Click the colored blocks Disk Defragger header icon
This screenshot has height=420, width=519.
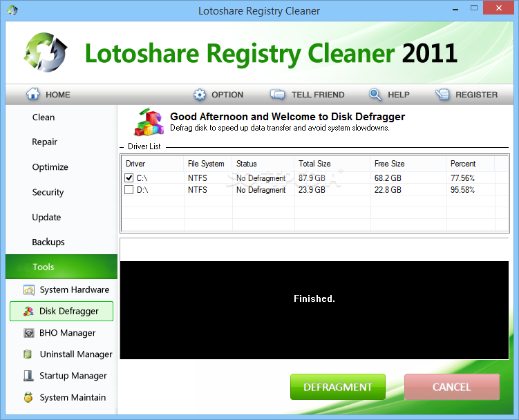[x=149, y=122]
